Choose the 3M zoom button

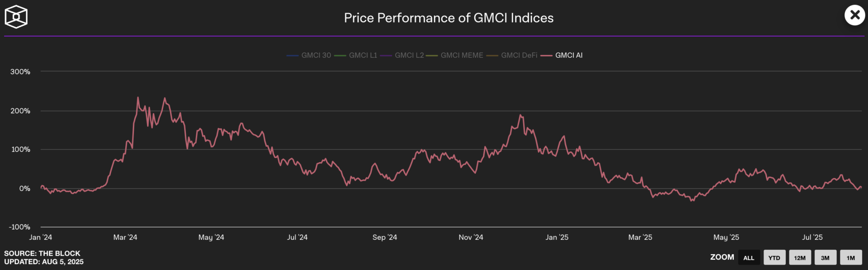[x=825, y=258]
